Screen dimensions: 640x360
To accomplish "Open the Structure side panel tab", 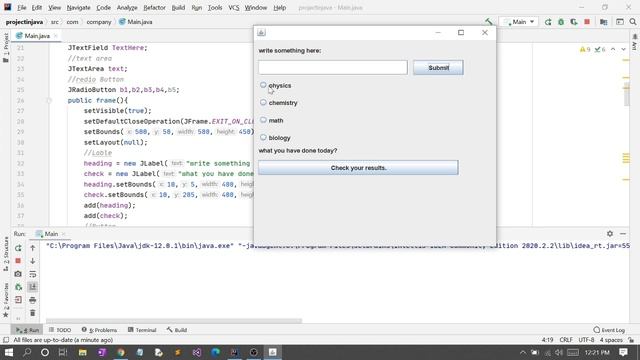I will (x=6, y=254).
